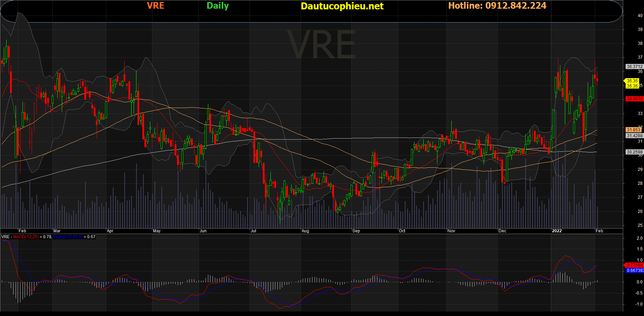Image resolution: width=644 pixels, height=316 pixels.
Task: Click the Apr month marker
Action: (110, 231)
